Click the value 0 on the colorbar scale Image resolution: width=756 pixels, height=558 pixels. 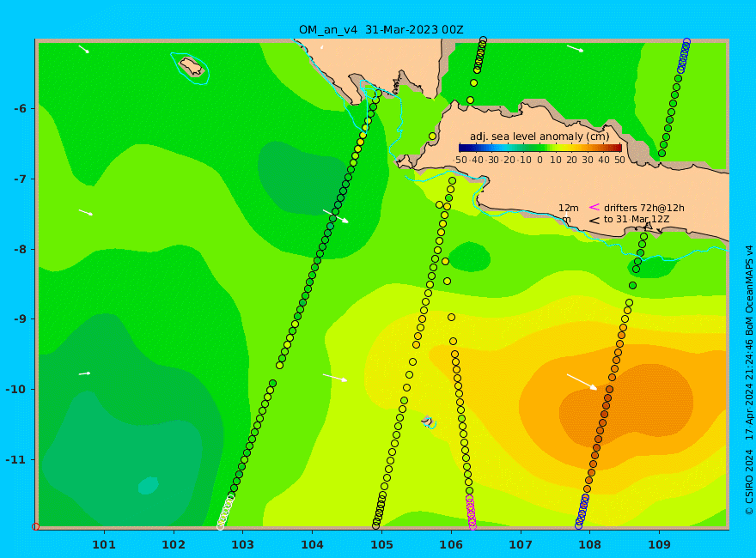pos(540,160)
